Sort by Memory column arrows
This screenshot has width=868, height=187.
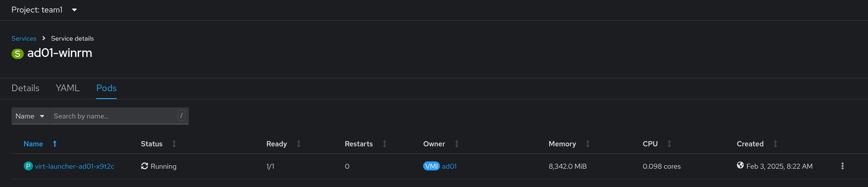587,144
